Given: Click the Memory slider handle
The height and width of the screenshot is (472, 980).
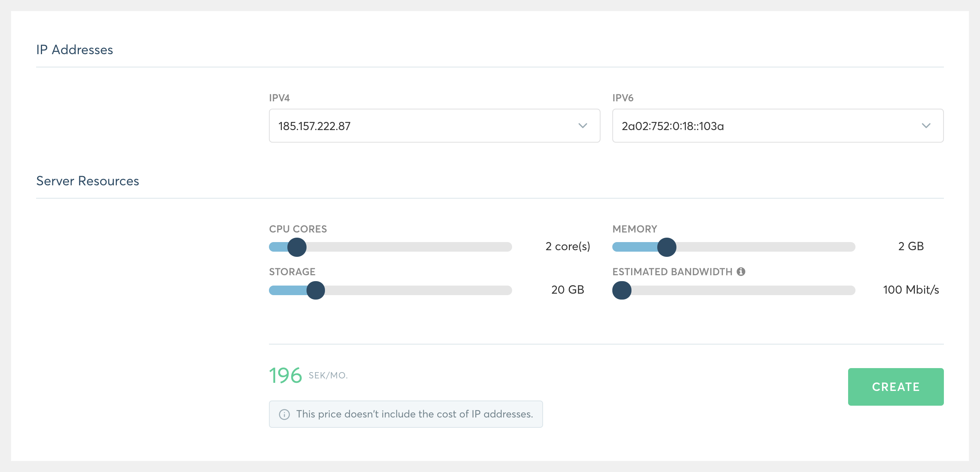Looking at the screenshot, I should [x=666, y=247].
